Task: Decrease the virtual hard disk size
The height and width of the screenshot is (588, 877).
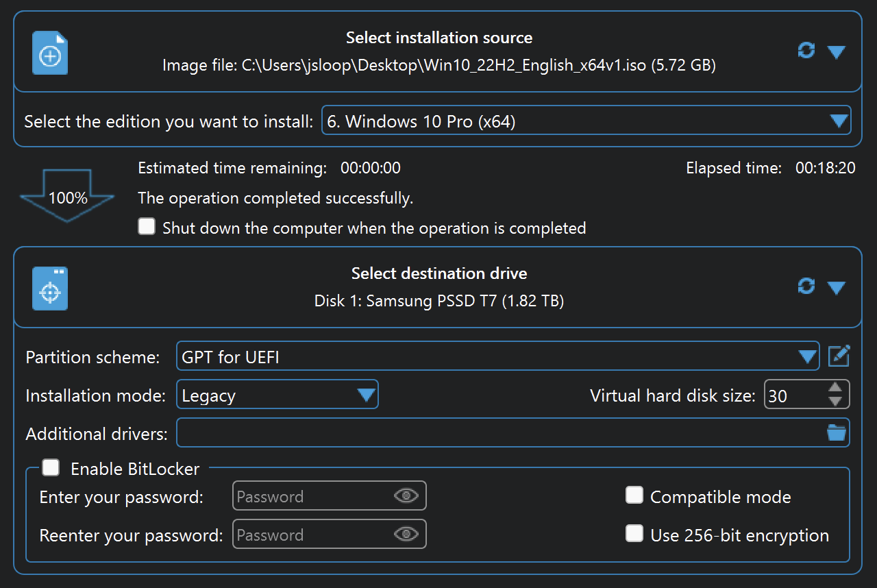Action: (x=835, y=401)
